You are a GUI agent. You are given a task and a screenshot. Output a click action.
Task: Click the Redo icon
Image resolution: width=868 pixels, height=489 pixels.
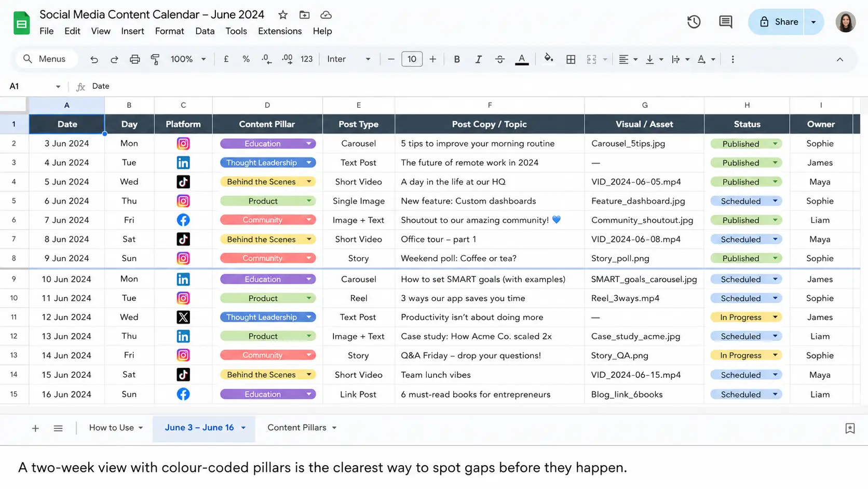point(114,59)
